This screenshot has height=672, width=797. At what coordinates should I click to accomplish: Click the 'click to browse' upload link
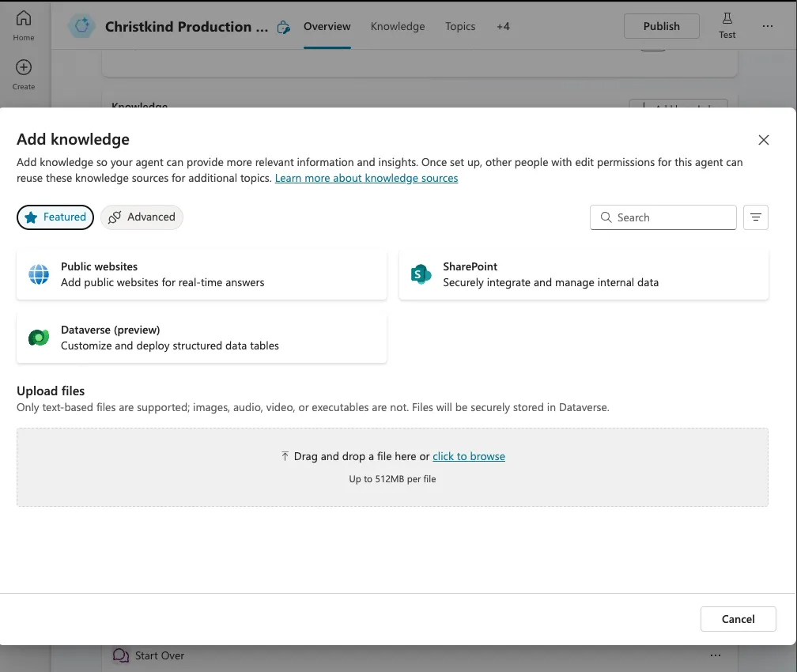tap(469, 456)
